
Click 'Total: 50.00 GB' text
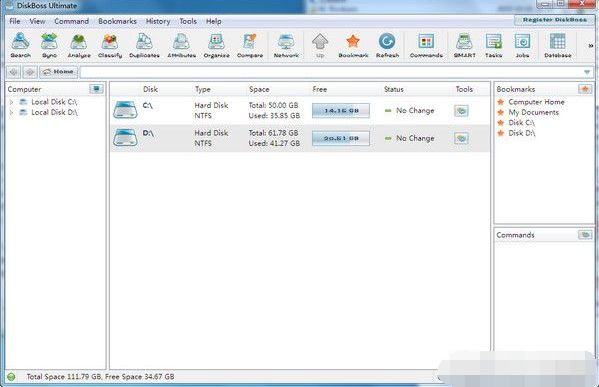click(x=273, y=105)
